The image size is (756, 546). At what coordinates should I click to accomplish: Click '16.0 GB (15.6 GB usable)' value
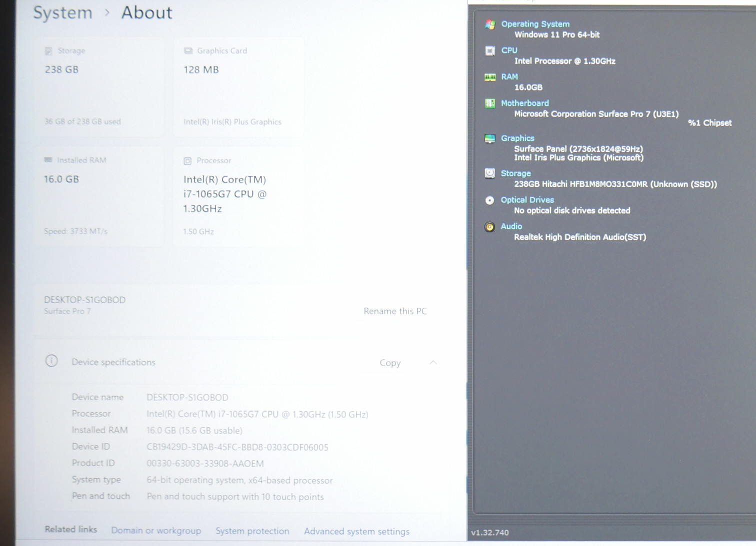click(x=194, y=431)
